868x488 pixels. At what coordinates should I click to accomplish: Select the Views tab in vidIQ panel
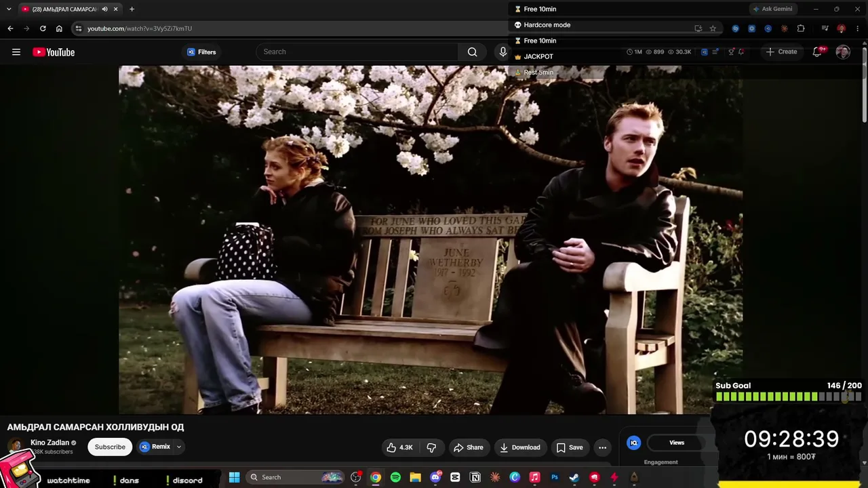click(x=677, y=443)
